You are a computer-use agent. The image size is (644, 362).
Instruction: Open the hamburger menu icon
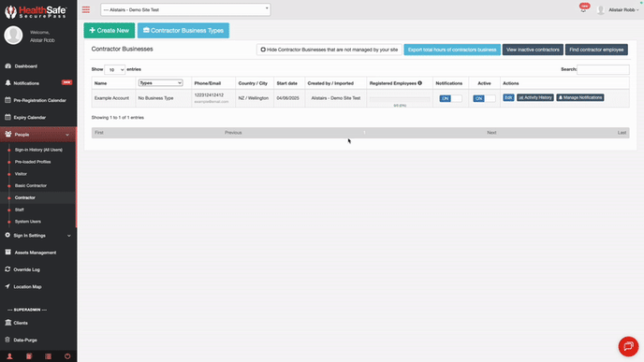coord(86,9)
